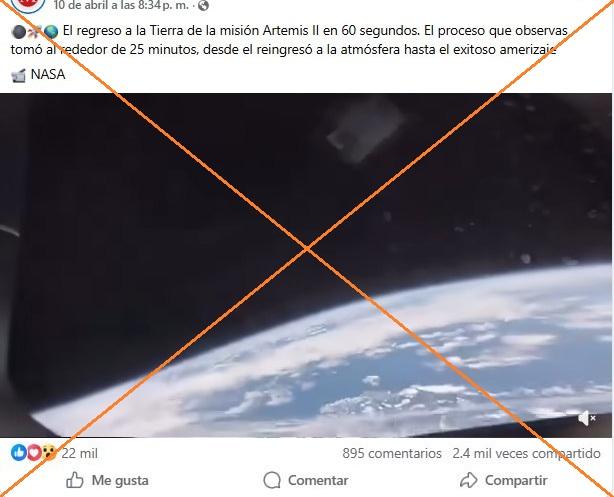Click the Compartir button label

tap(516, 481)
